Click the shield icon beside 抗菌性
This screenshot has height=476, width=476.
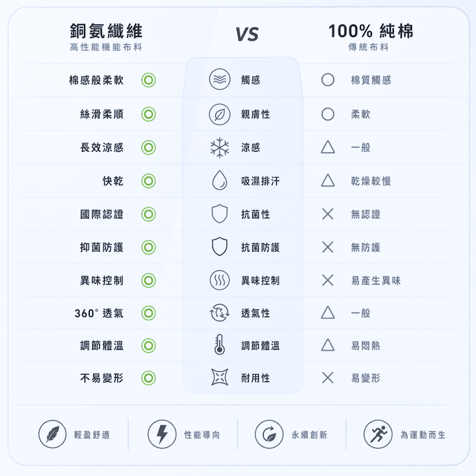tap(220, 214)
